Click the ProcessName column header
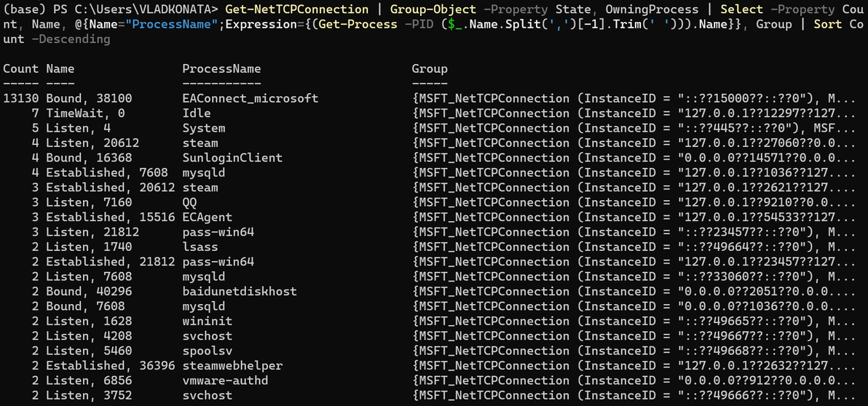This screenshot has width=868, height=406. [x=221, y=68]
